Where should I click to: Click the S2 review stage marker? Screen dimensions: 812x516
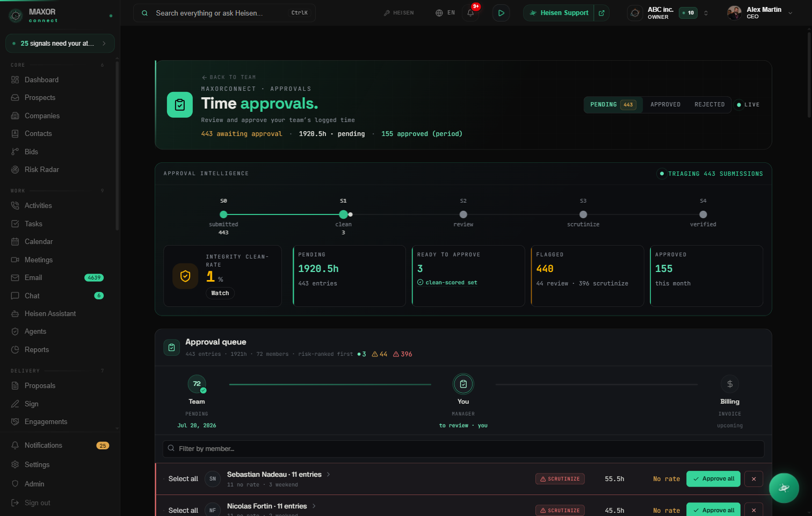(463, 214)
